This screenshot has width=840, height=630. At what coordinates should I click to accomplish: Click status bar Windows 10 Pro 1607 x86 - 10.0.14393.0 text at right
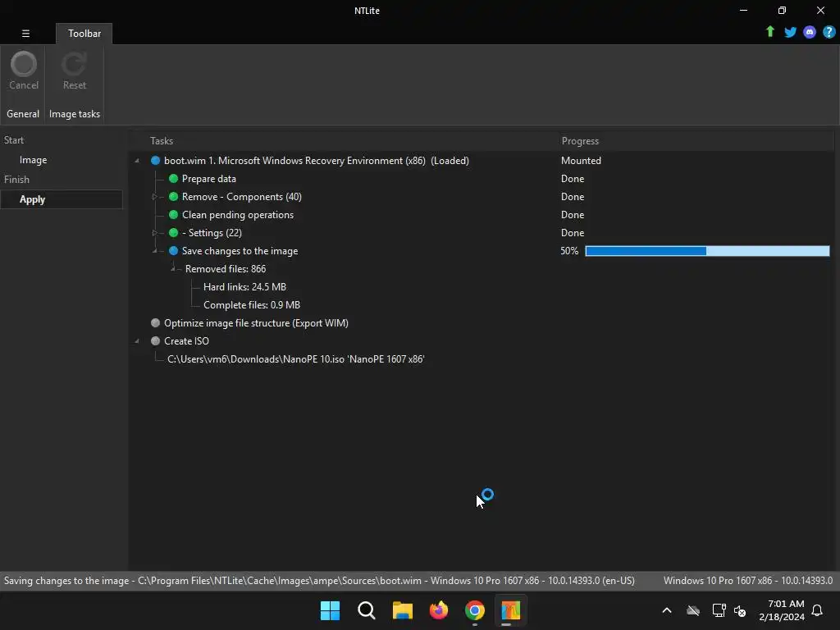[x=748, y=581]
